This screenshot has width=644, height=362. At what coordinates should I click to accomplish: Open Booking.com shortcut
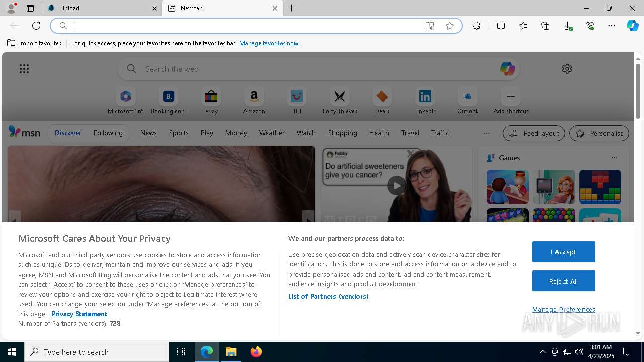[x=169, y=101]
